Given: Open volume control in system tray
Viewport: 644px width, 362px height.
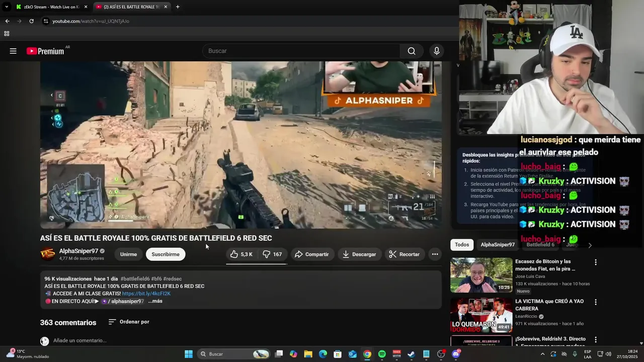Looking at the screenshot, I should point(607,354).
